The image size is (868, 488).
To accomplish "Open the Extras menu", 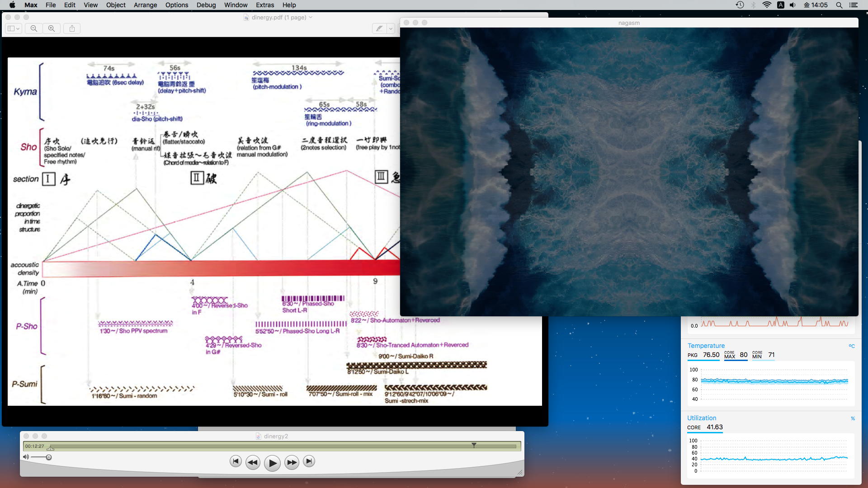I will click(265, 5).
